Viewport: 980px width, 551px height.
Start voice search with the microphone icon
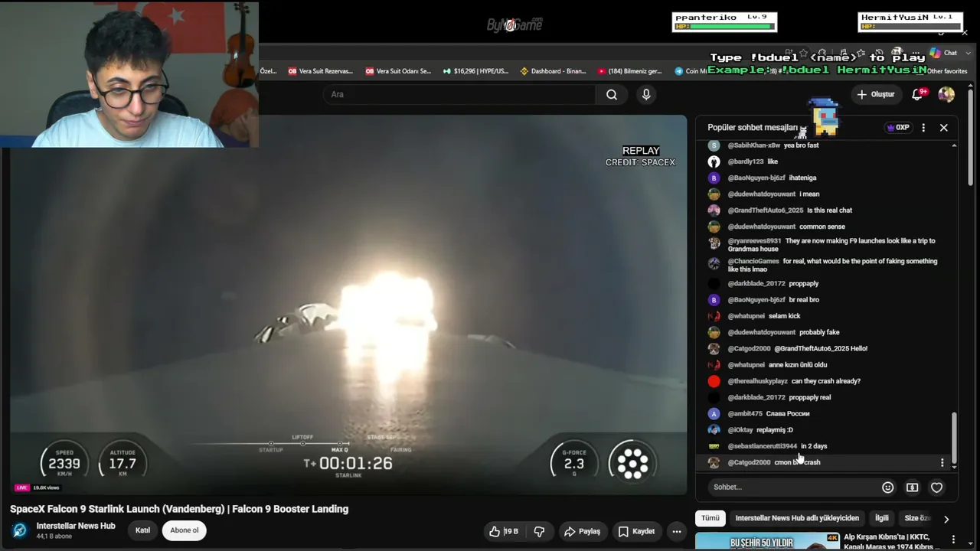tap(646, 95)
